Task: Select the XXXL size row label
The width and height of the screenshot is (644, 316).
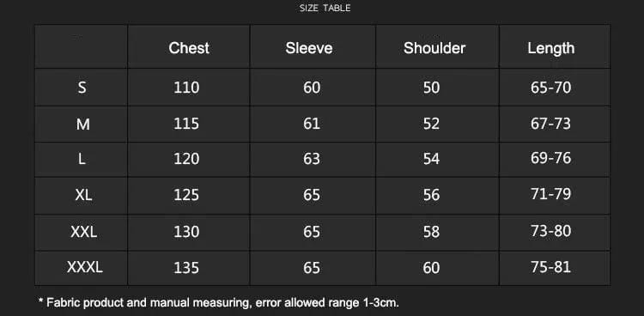Action: pyautogui.click(x=85, y=268)
